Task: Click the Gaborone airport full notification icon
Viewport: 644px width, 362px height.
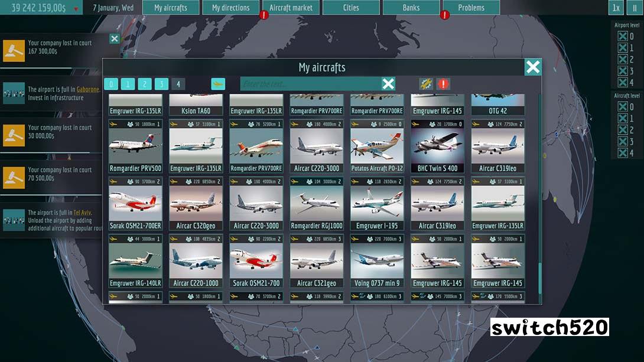Action: (x=14, y=93)
